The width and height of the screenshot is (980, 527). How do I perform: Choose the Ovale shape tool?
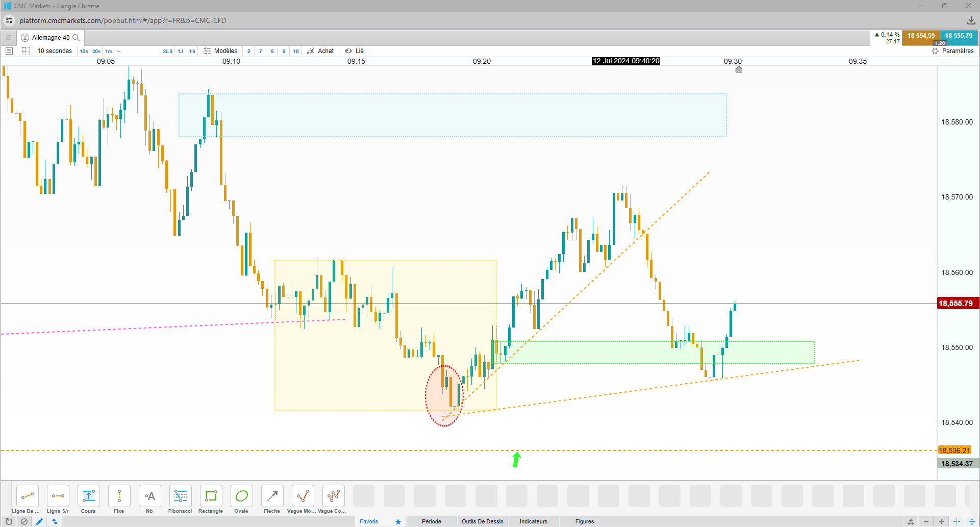pos(241,499)
